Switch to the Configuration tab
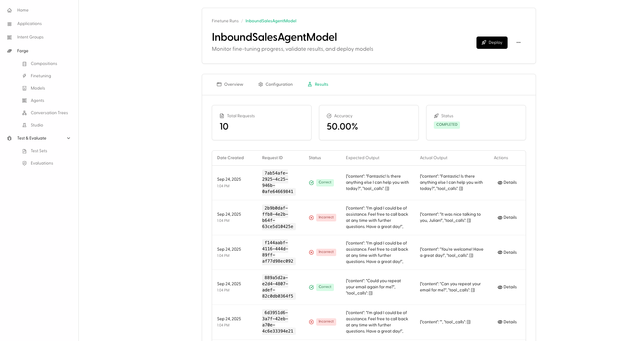 275,85
